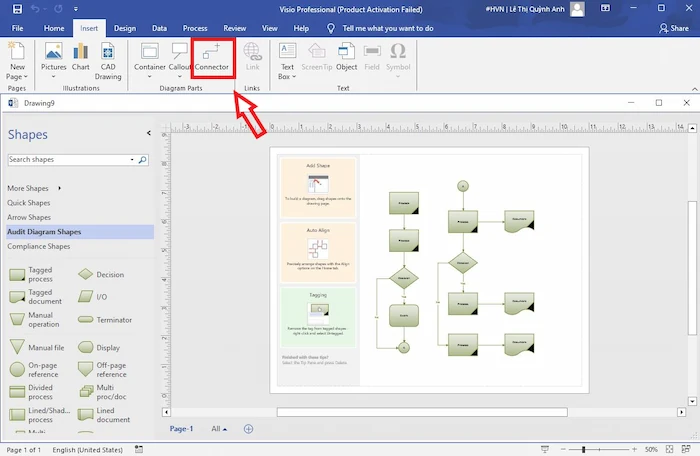Select Quick Shapes stencil
The width and height of the screenshot is (700, 456).
click(x=29, y=203)
